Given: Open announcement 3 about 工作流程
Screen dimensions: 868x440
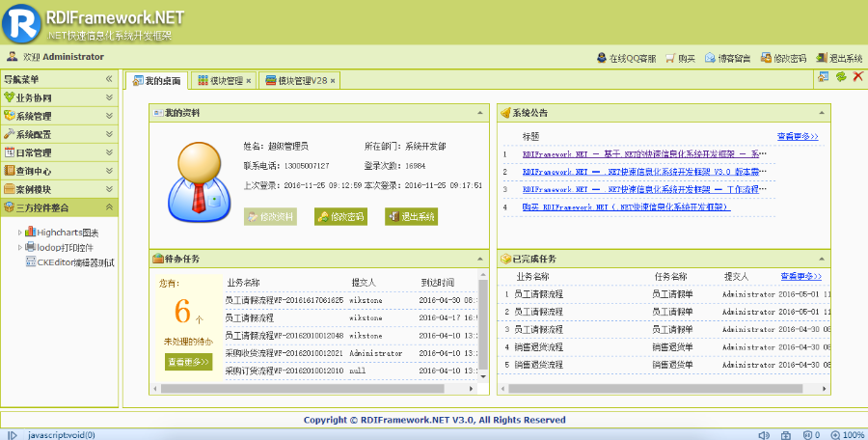Looking at the screenshot, I should point(644,189).
